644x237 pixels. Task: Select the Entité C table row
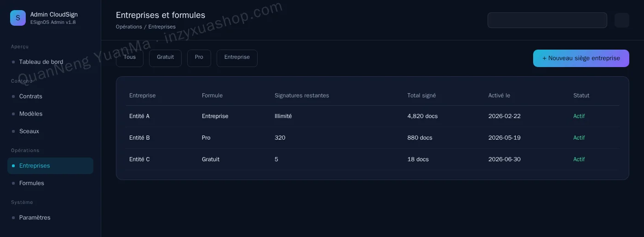[373, 159]
